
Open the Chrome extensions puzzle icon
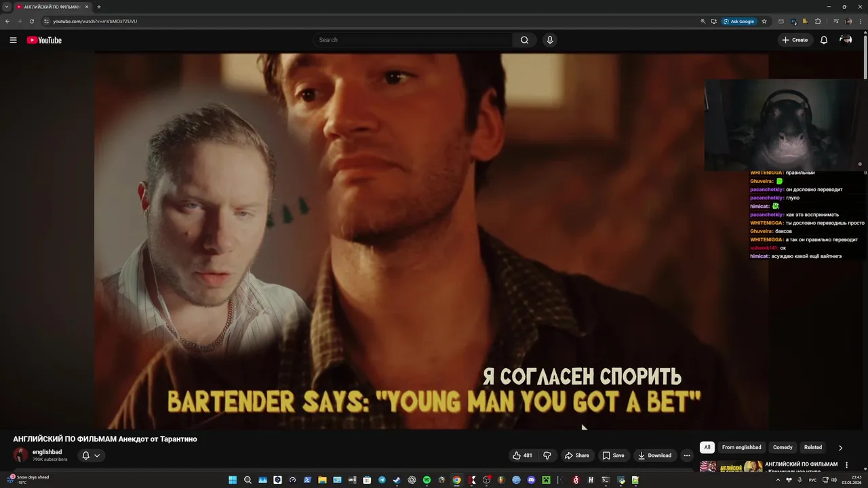(x=818, y=21)
